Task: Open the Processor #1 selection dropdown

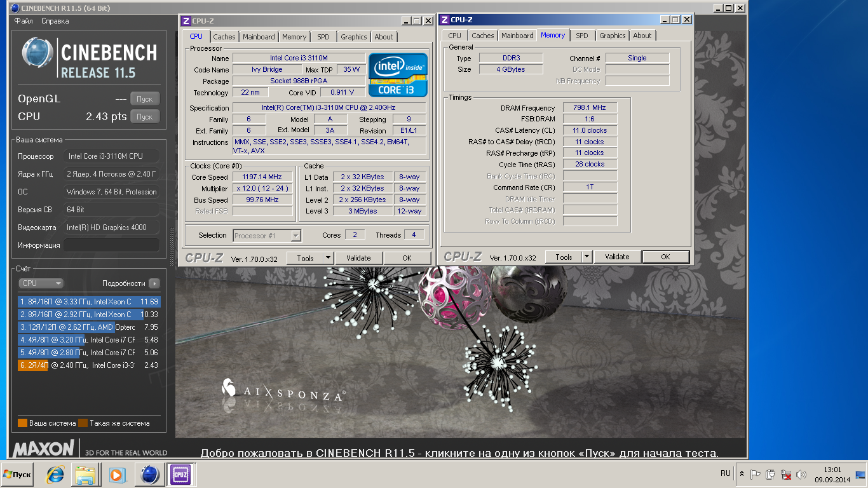Action: click(267, 236)
